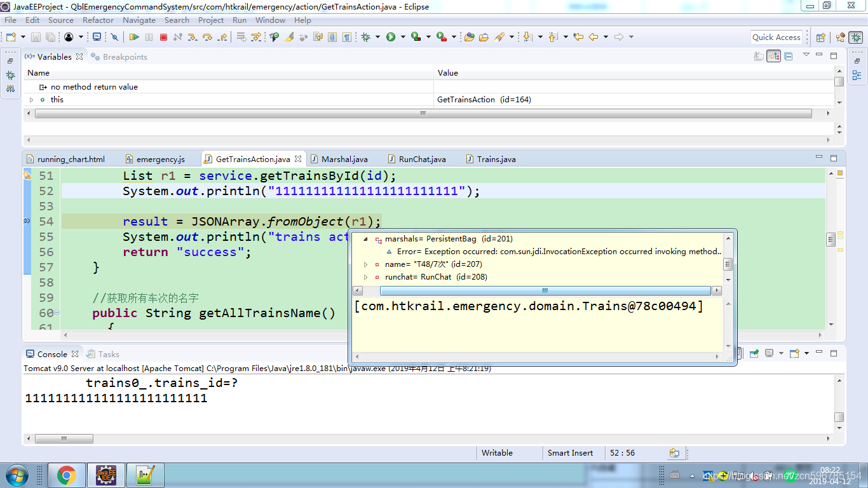Switch to the Tasks tab
The width and height of the screenshot is (868, 488).
click(x=103, y=354)
